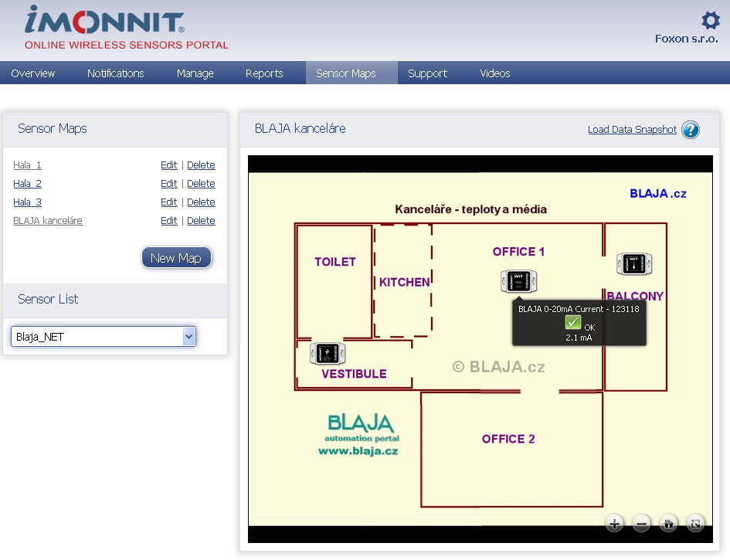This screenshot has width=730, height=560.
Task: Open the Support tab
Action: coord(427,73)
